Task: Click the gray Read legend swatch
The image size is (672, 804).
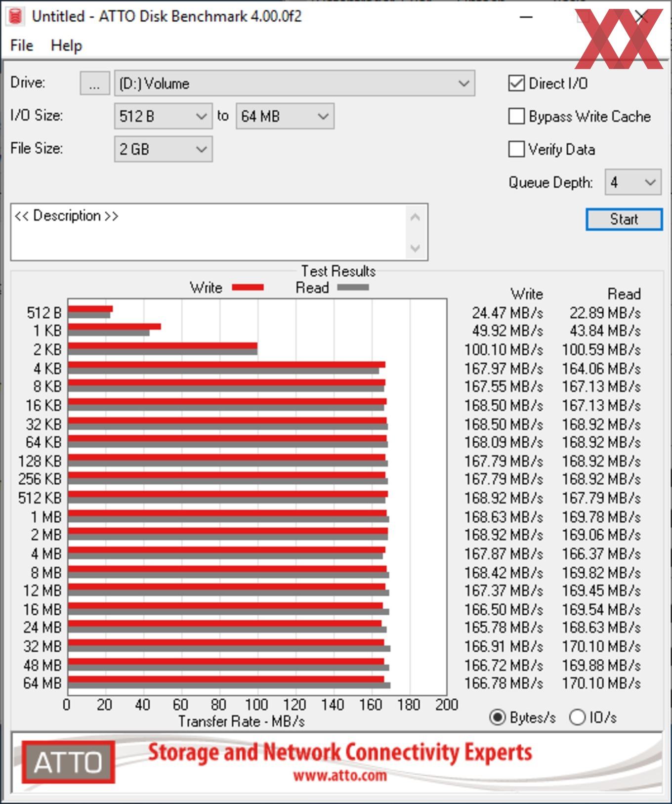Action: tap(353, 287)
